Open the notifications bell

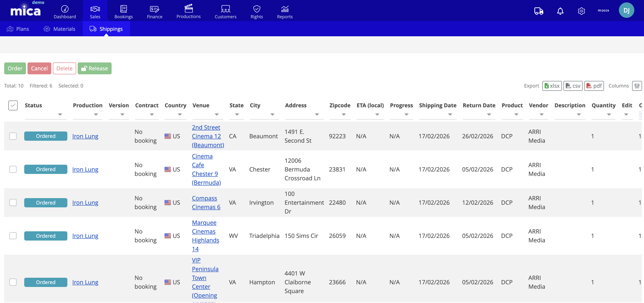pos(560,11)
